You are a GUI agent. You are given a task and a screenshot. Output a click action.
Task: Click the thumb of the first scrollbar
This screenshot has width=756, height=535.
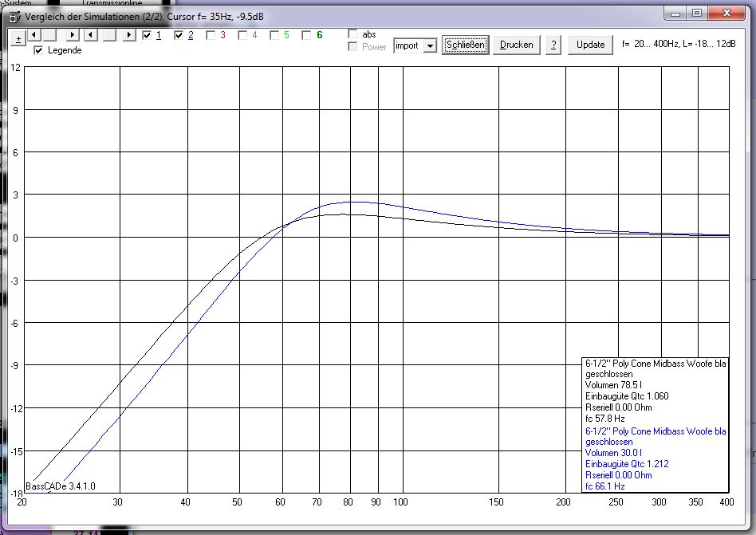click(49, 35)
